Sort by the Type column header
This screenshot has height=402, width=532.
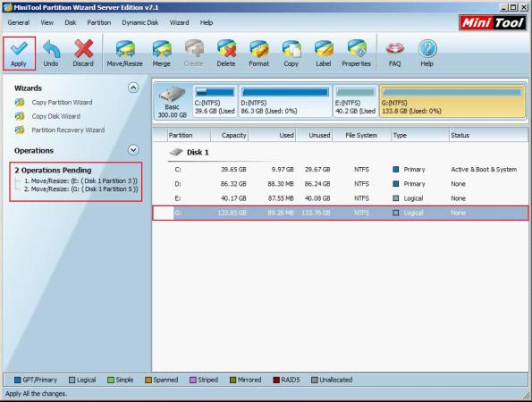click(x=420, y=135)
